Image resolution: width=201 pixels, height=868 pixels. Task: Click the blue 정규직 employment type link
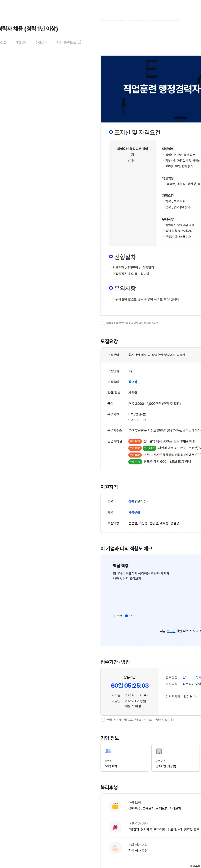point(132,382)
